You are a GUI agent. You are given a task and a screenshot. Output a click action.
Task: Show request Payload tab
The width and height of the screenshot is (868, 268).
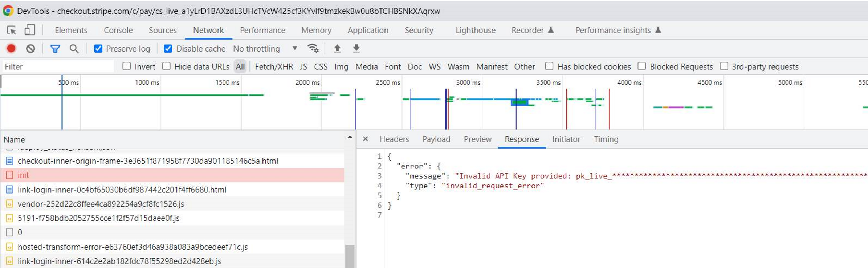coord(436,139)
